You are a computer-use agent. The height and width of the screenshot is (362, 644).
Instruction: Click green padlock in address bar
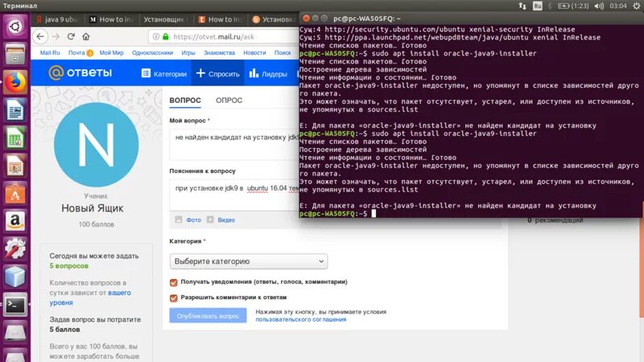(x=166, y=36)
